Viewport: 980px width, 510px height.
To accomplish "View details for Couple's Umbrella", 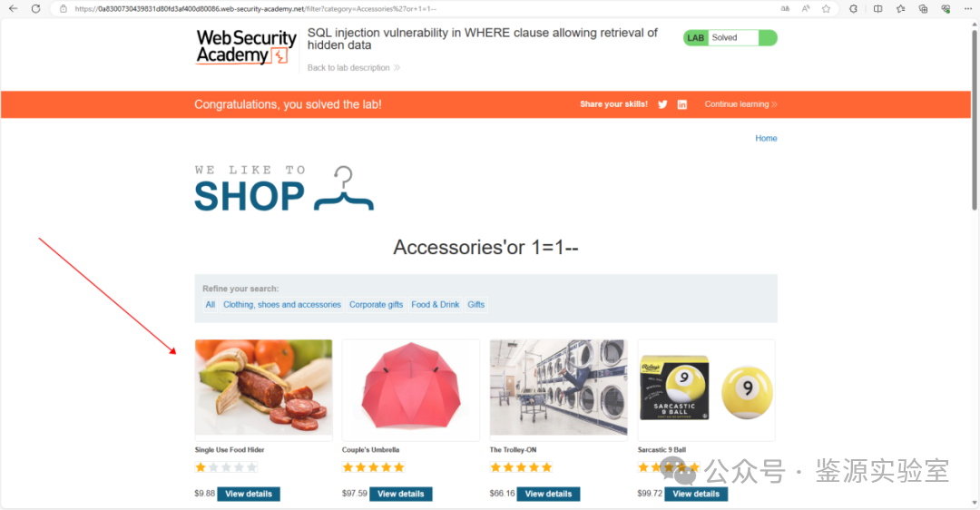I will (x=401, y=494).
